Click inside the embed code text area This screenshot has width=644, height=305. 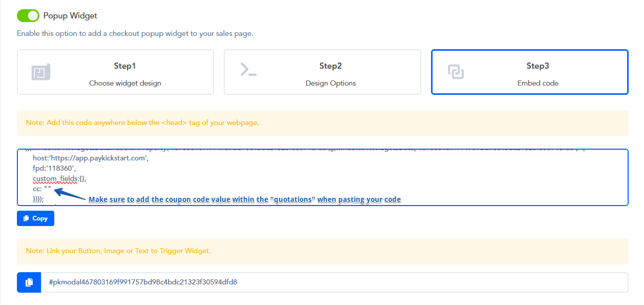point(323,177)
